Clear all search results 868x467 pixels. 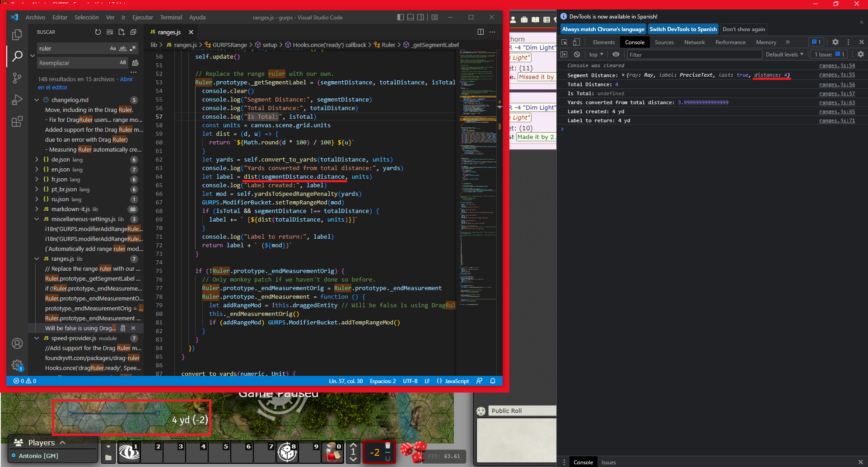point(110,32)
